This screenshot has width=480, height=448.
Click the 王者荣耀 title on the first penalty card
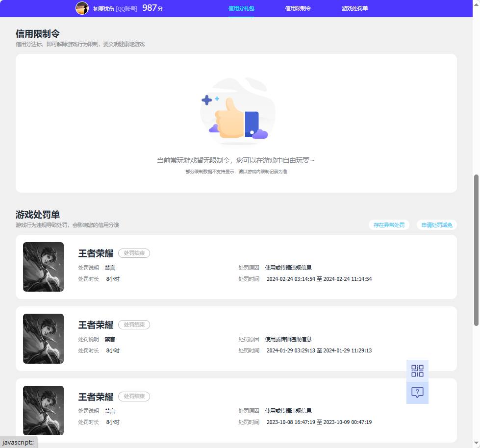tap(96, 253)
